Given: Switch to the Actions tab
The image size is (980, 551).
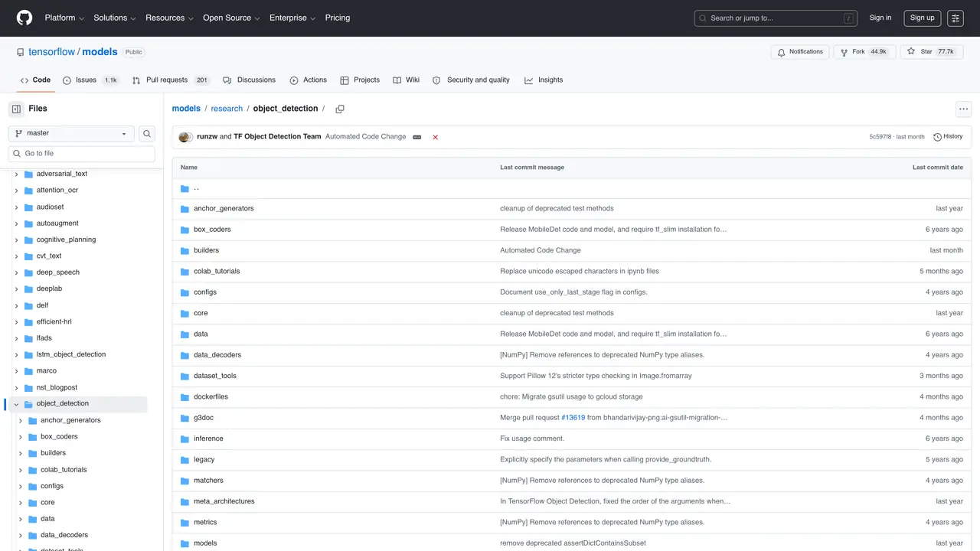Looking at the screenshot, I should pyautogui.click(x=308, y=80).
